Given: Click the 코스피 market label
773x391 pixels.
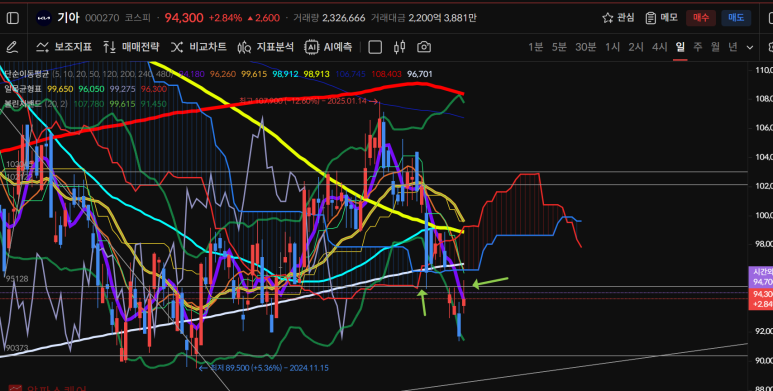Looking at the screenshot, I should click(138, 18).
